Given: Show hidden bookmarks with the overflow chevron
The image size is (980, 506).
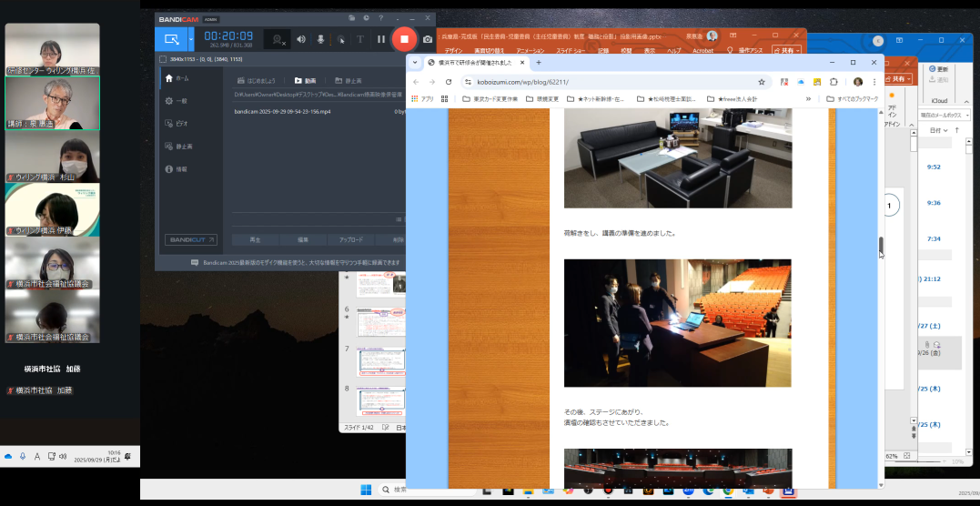Looking at the screenshot, I should (x=808, y=98).
